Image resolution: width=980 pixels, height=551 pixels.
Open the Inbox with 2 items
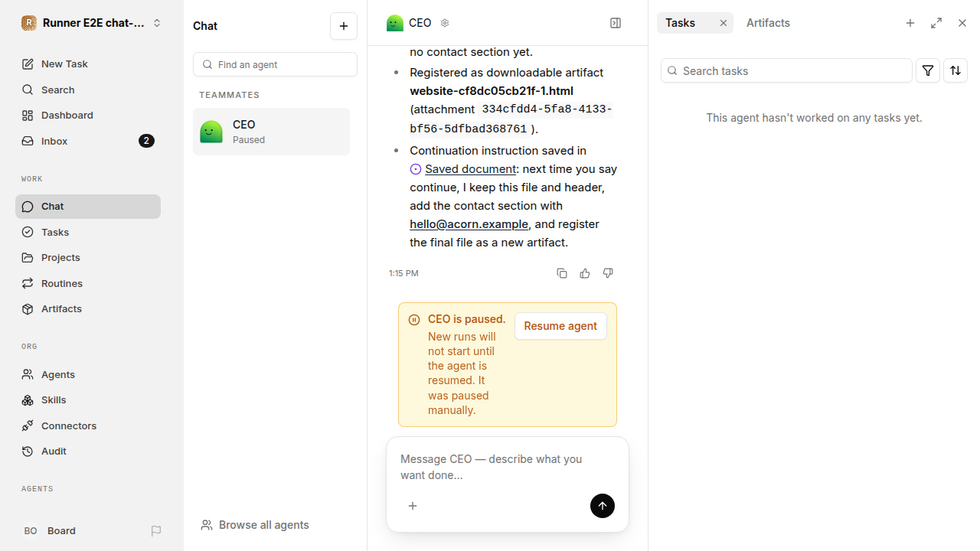(x=88, y=141)
